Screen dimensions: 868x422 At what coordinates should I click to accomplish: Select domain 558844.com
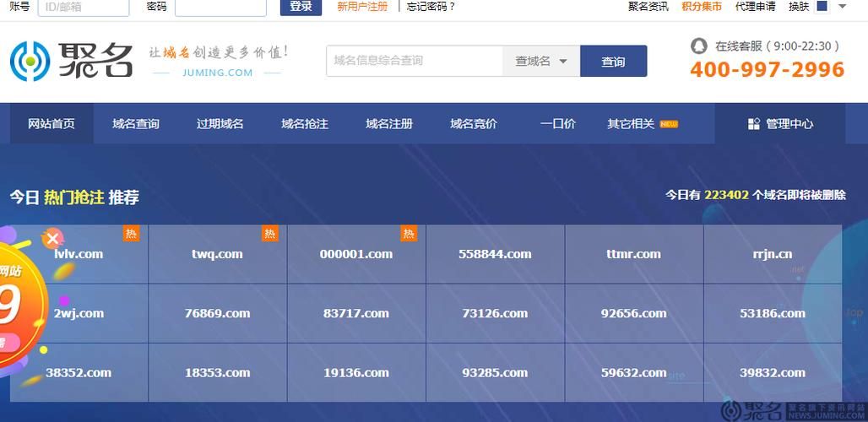click(496, 254)
